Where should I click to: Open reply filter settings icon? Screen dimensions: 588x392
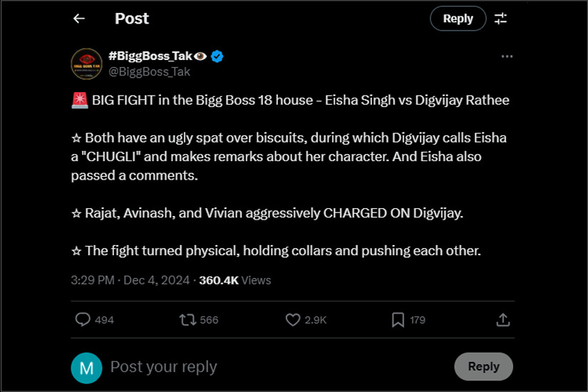click(x=501, y=19)
